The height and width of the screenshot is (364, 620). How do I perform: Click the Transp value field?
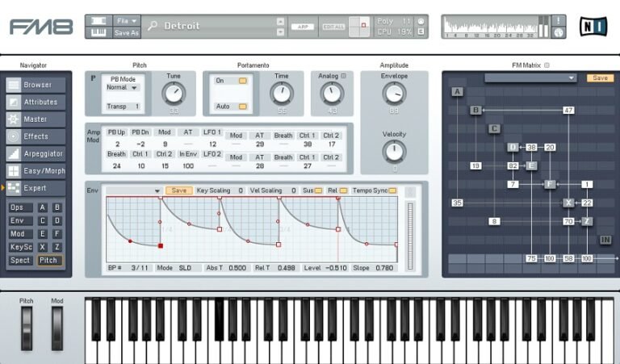click(123, 107)
